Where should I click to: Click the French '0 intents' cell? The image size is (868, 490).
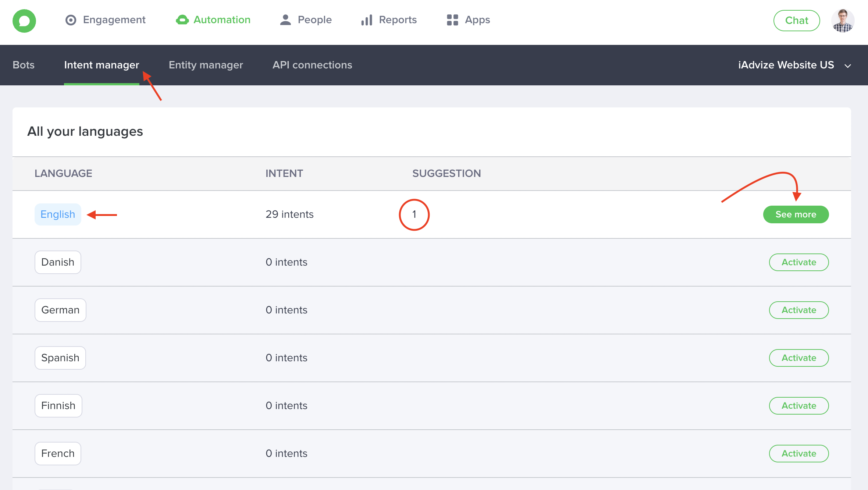287,454
